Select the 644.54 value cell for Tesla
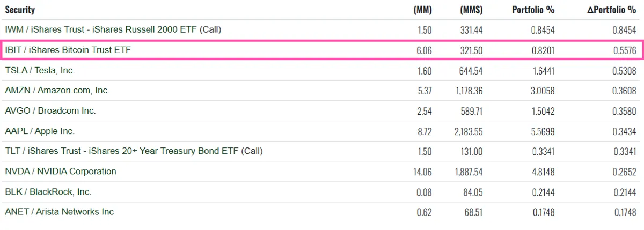Image resolution: width=644 pixels, height=230 pixels. (x=471, y=70)
